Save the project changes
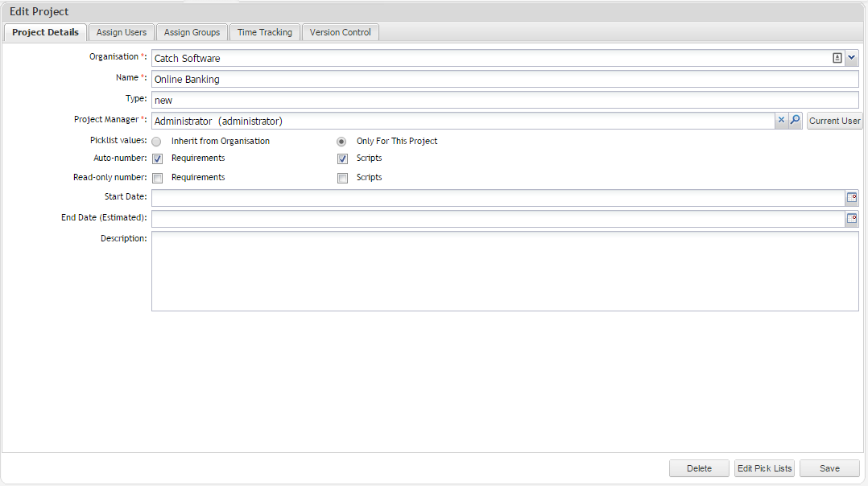Screen dimensions: 868x486 (829, 468)
